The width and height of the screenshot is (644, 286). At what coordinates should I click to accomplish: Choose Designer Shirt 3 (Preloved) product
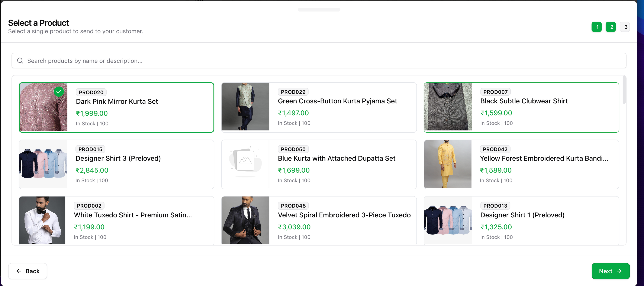[118, 158]
